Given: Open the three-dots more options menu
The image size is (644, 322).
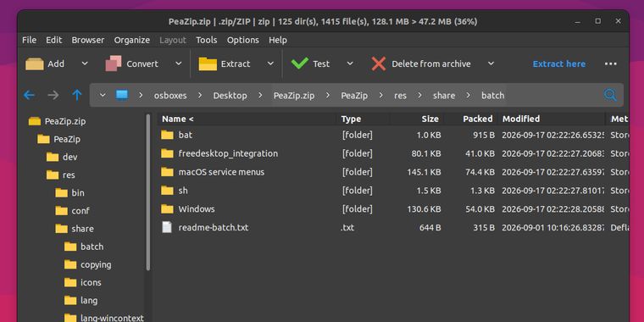Looking at the screenshot, I should [611, 64].
